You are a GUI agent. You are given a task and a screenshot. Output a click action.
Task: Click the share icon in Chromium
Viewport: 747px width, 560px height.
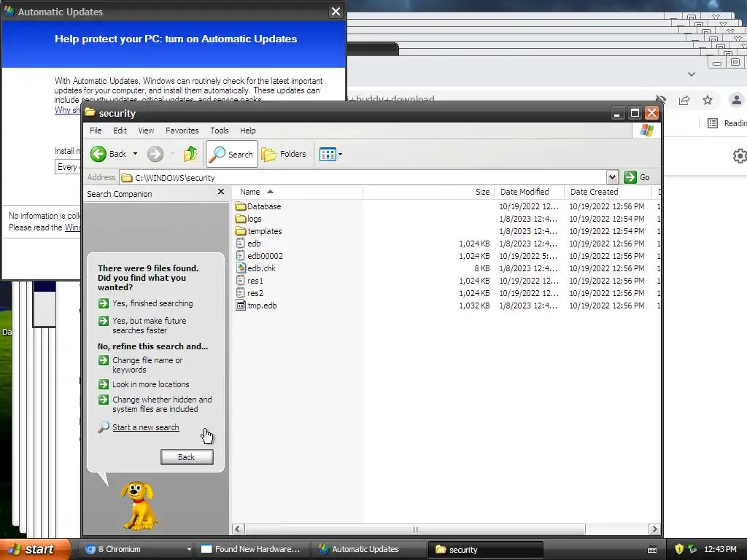(684, 100)
